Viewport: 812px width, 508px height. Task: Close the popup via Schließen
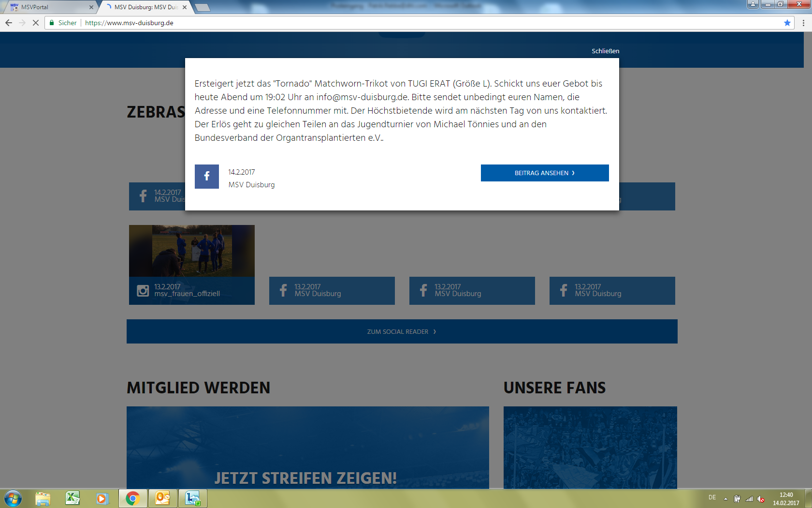605,51
